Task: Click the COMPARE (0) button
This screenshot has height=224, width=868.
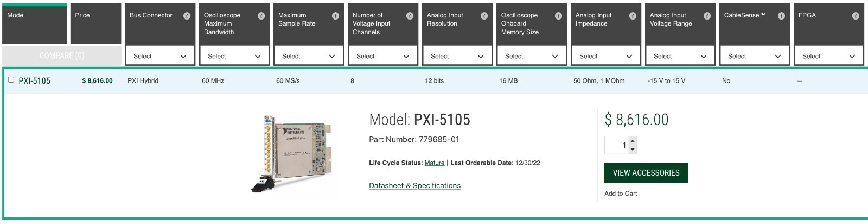Action: pos(62,55)
